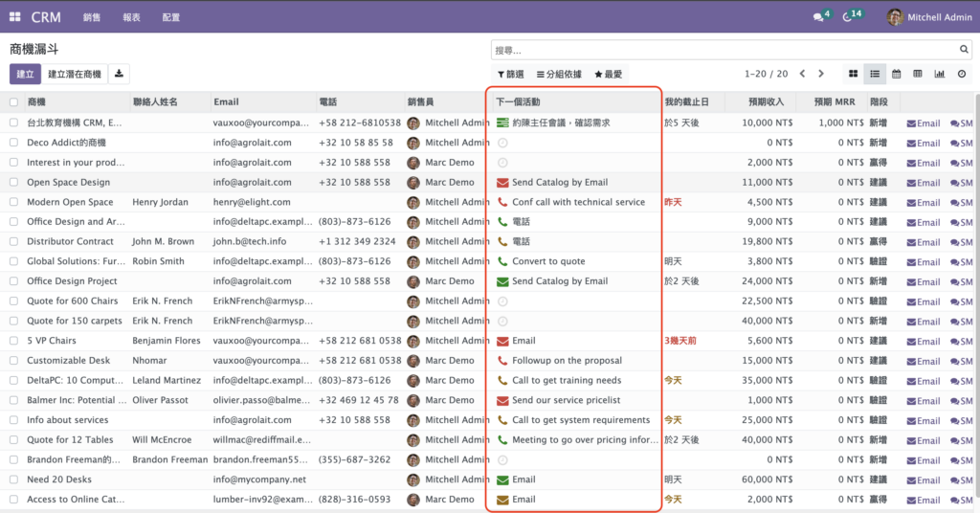The width and height of the screenshot is (980, 513).
Task: Go to previous page of records
Action: click(803, 74)
